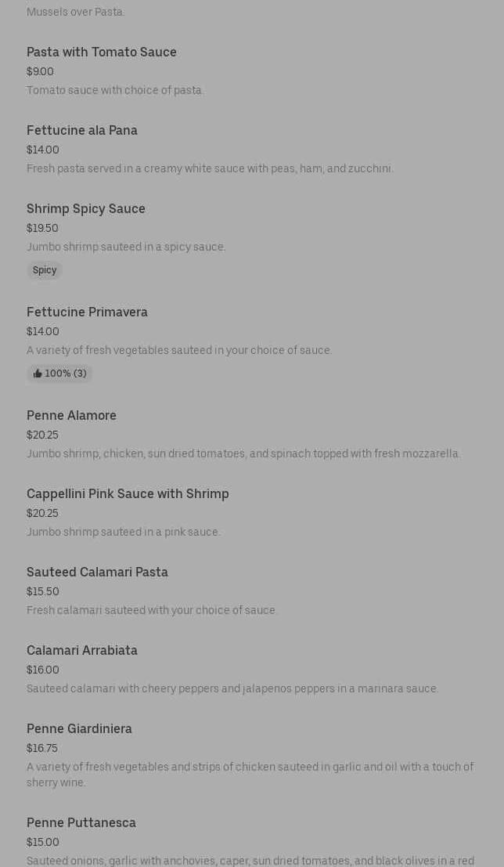Click the Spicy tag on Shrimp Spicy Sauce
Image resolution: width=504 pixels, height=867 pixels.
(45, 270)
